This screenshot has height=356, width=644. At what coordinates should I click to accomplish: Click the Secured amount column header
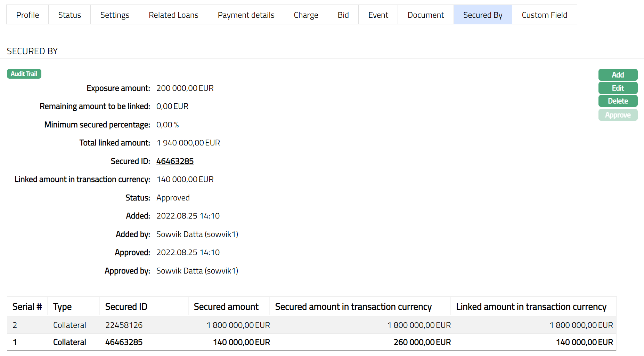[x=226, y=307]
